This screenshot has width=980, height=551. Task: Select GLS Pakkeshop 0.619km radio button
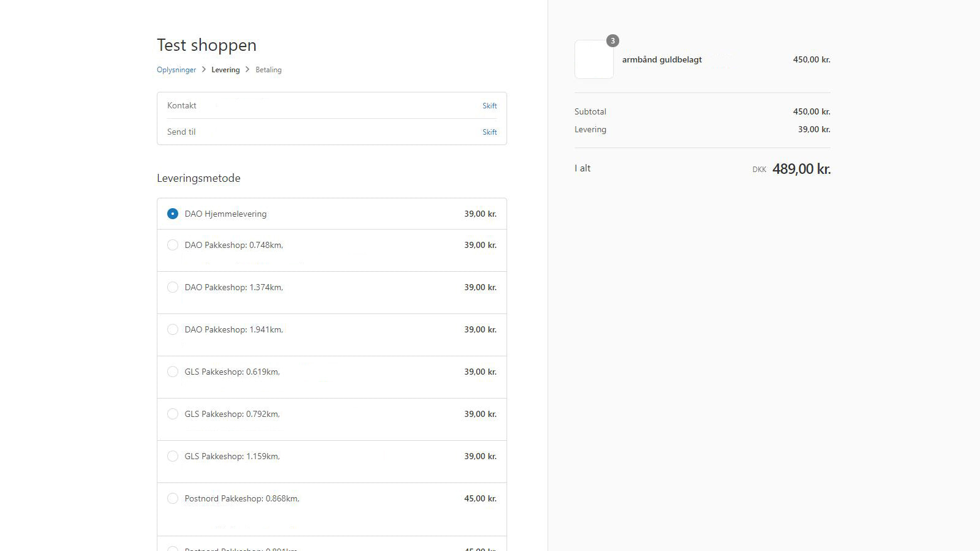tap(173, 372)
